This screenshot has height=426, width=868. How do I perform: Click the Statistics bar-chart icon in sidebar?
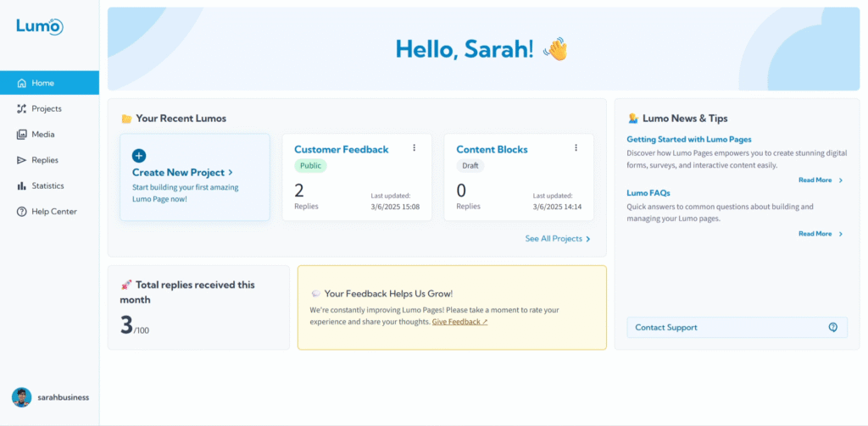pyautogui.click(x=21, y=185)
